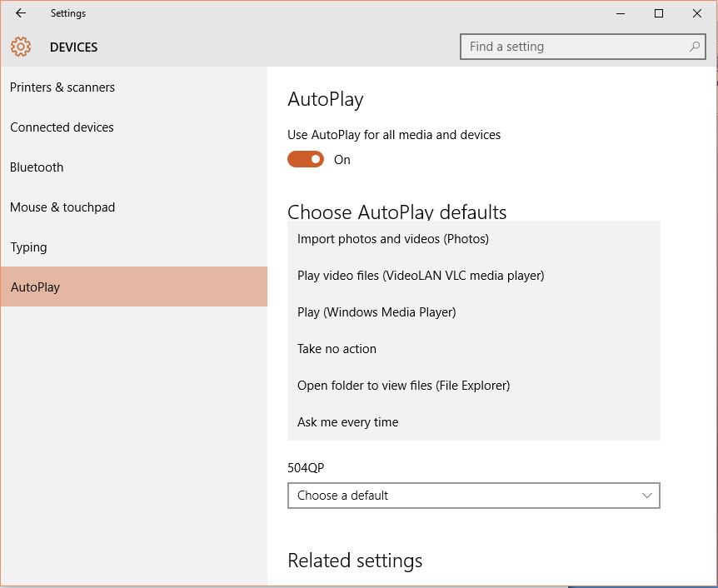Click the 504QP dropdown chevron arrow
The height and width of the screenshot is (588, 718).
tap(647, 496)
